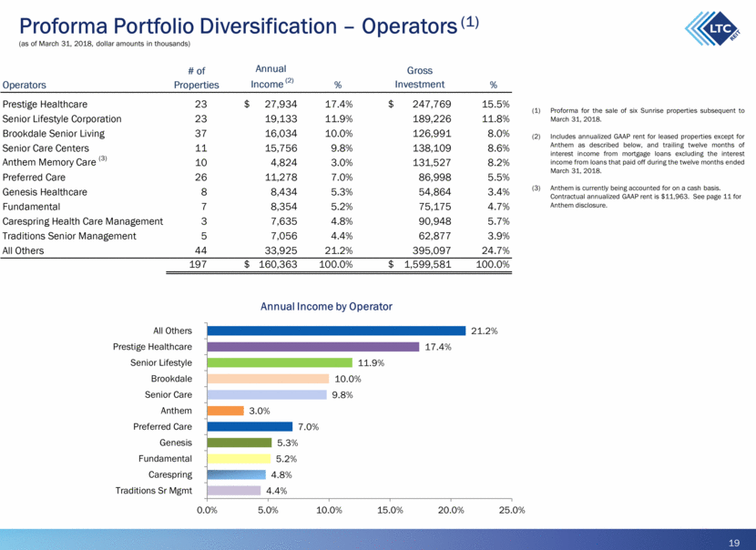
Task: Select 'Senior Care Centers' operator name
Action: pos(46,148)
